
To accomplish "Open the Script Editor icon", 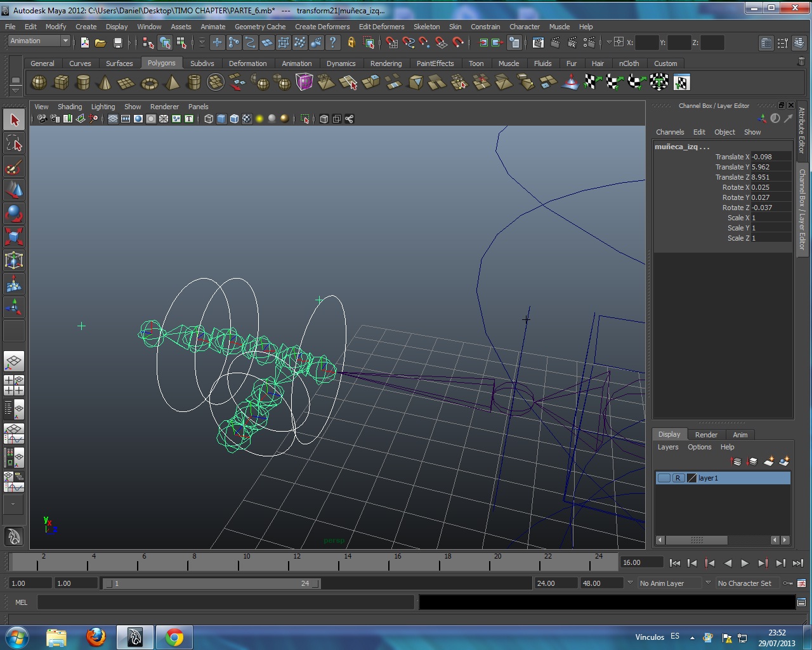I will click(x=801, y=602).
